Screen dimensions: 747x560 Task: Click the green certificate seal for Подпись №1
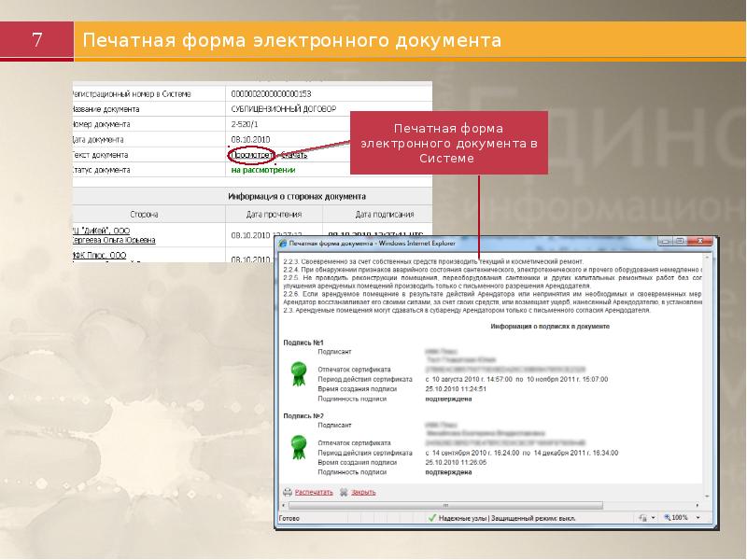pos(298,372)
